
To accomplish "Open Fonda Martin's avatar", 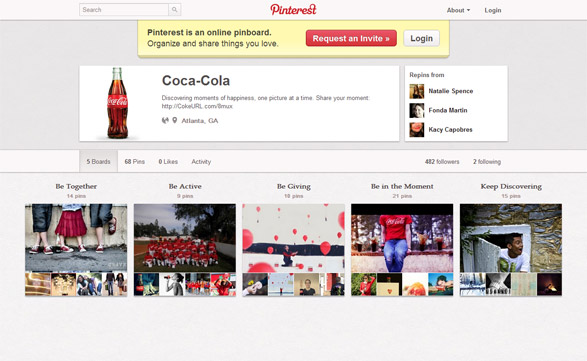I will pyautogui.click(x=417, y=110).
